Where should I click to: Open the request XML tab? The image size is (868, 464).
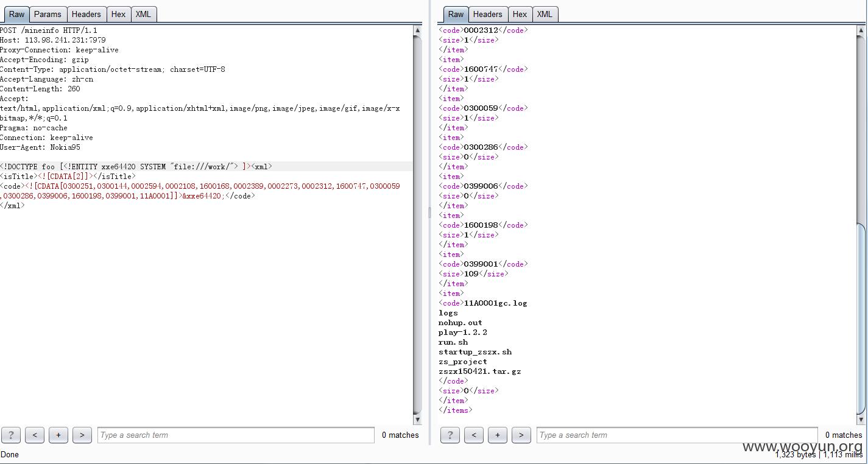coord(143,14)
